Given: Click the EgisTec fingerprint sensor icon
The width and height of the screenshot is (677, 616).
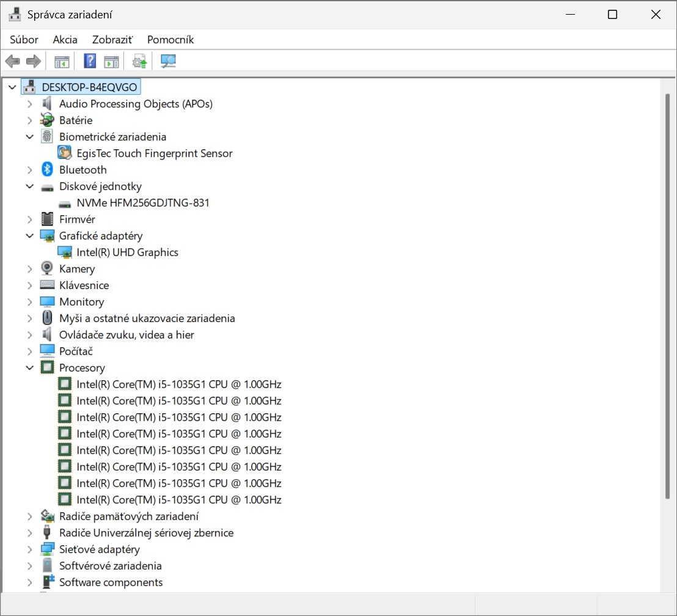Looking at the screenshot, I should [65, 153].
